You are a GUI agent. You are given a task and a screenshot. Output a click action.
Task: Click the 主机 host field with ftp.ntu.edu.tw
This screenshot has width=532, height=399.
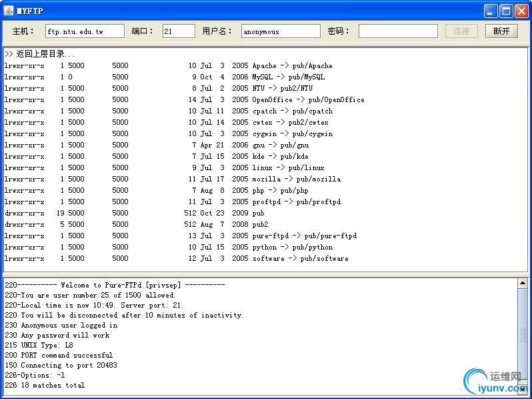[x=85, y=31]
